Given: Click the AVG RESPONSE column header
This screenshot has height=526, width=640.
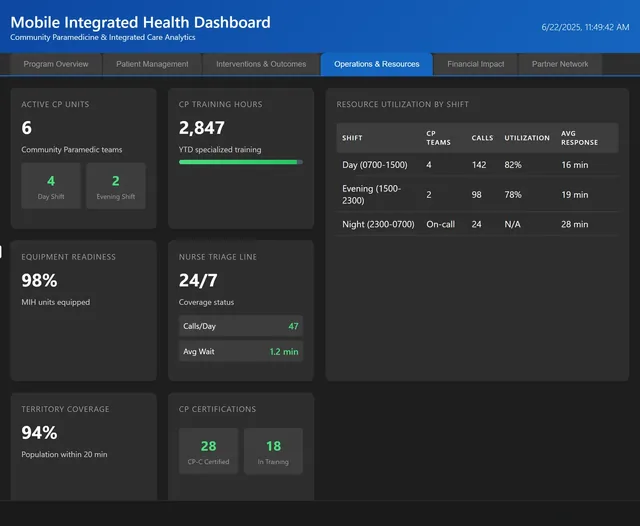Looking at the screenshot, I should 579,138.
